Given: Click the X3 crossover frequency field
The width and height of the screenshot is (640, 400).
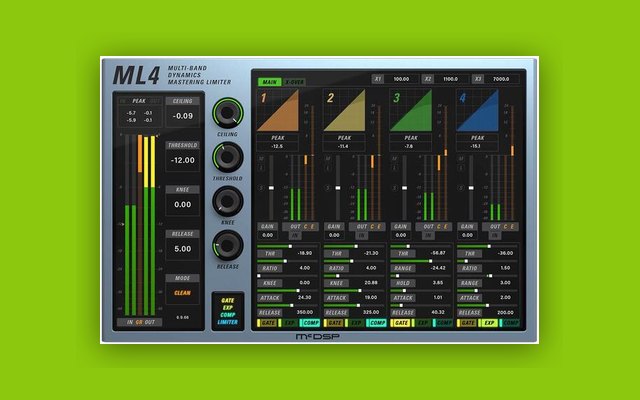Looking at the screenshot, I should point(496,79).
